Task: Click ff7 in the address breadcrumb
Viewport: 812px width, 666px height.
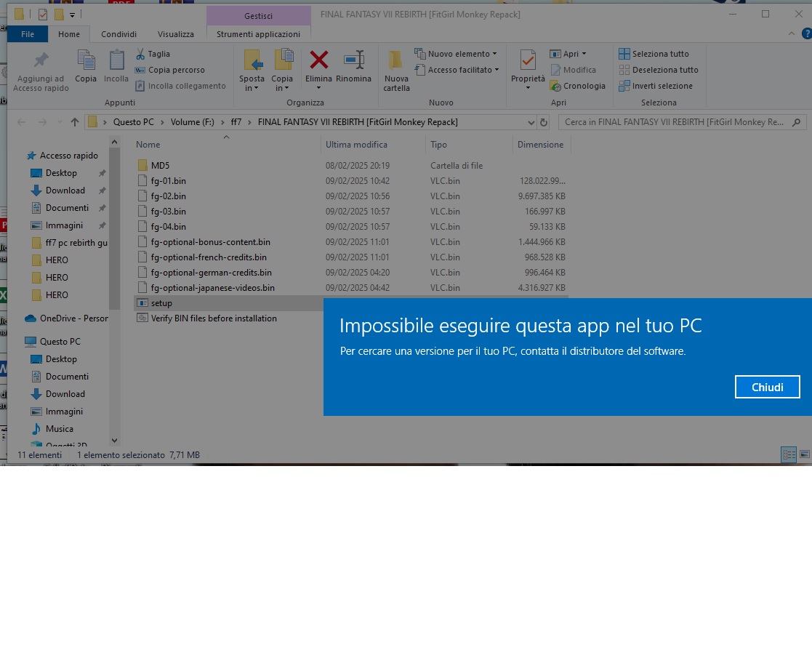Action: click(236, 122)
